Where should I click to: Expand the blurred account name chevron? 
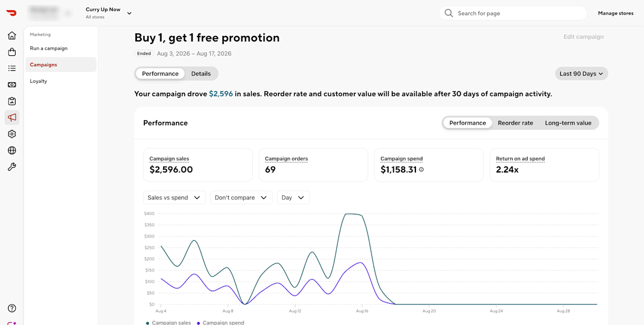click(x=68, y=13)
